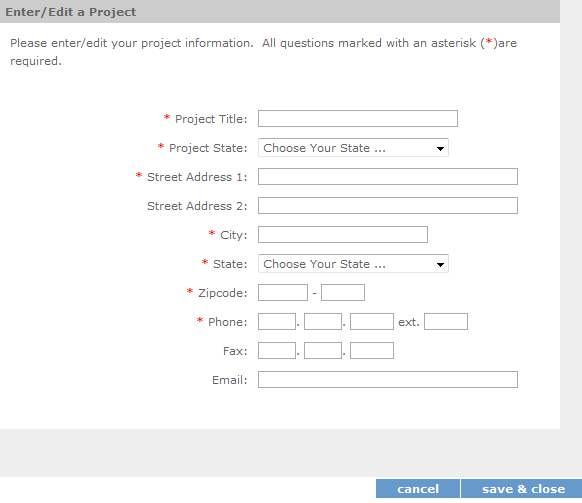Click the cancel button
Viewport: 582px width, 503px height.
(418, 489)
